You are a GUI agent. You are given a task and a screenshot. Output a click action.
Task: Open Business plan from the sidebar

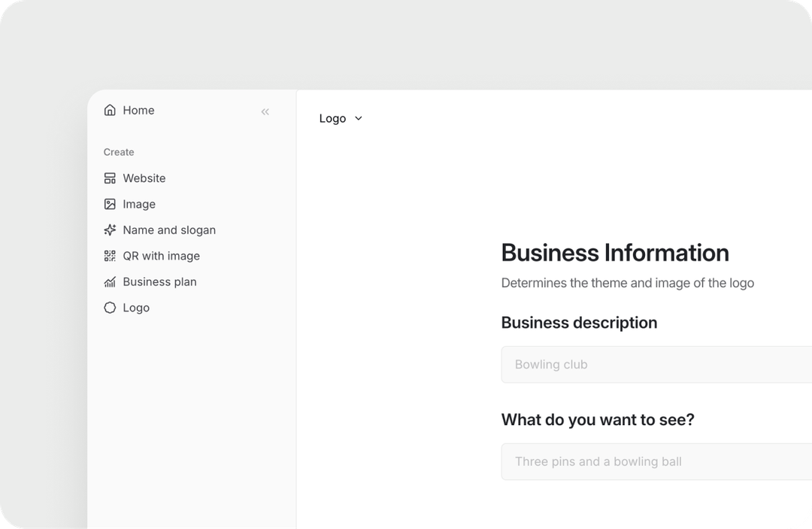[159, 282]
